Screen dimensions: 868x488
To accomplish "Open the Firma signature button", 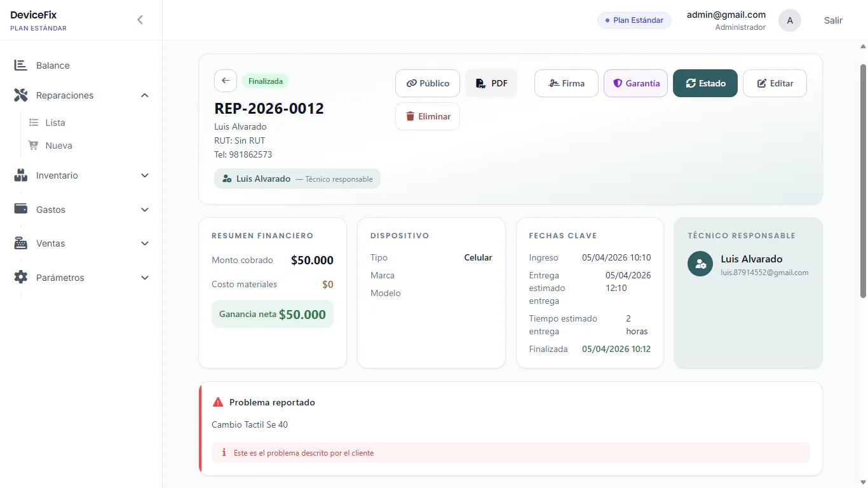I will tap(566, 83).
